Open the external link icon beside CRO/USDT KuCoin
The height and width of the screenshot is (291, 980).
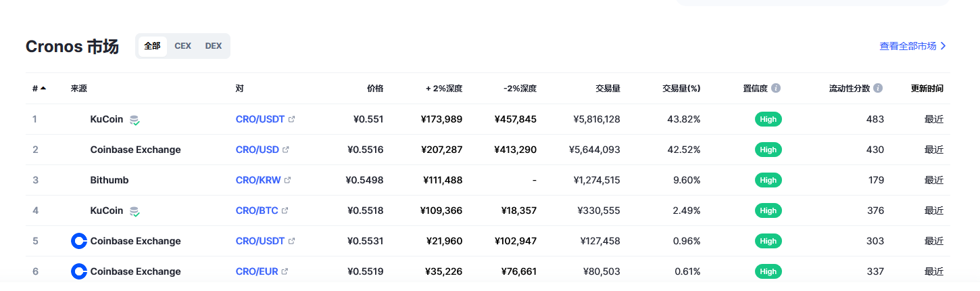[292, 119]
